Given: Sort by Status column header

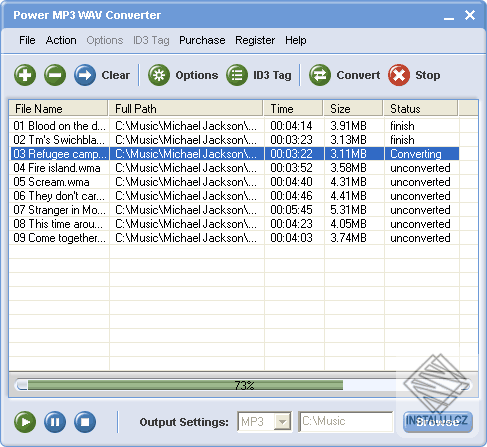Looking at the screenshot, I should coord(421,109).
